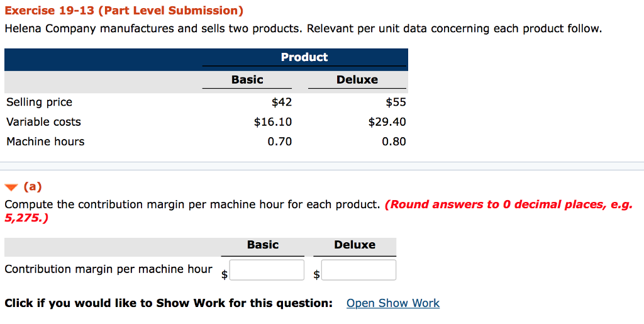The height and width of the screenshot is (324, 644).
Task: Collapse part (a) with the orange triangle
Action: point(11,187)
